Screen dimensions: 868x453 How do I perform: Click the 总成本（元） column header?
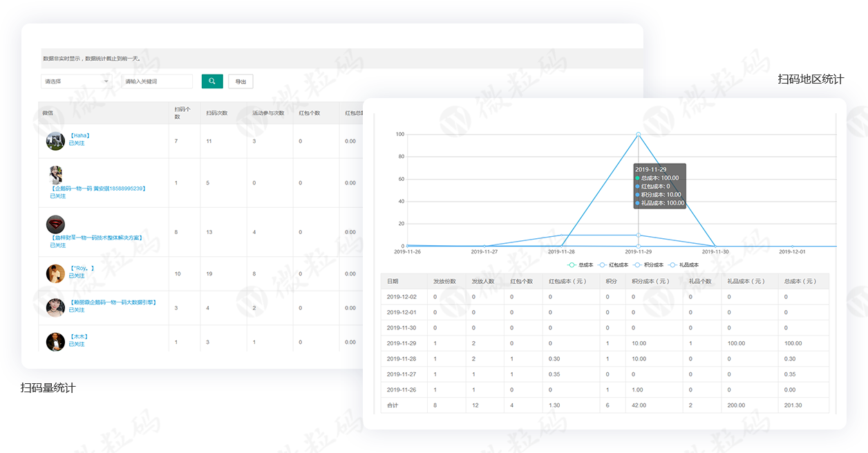coord(800,282)
